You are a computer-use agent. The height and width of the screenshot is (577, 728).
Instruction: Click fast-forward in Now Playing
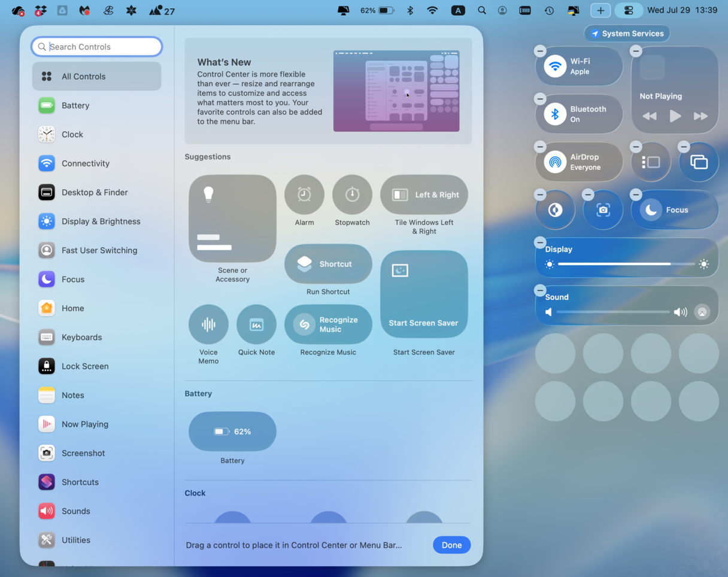click(700, 116)
